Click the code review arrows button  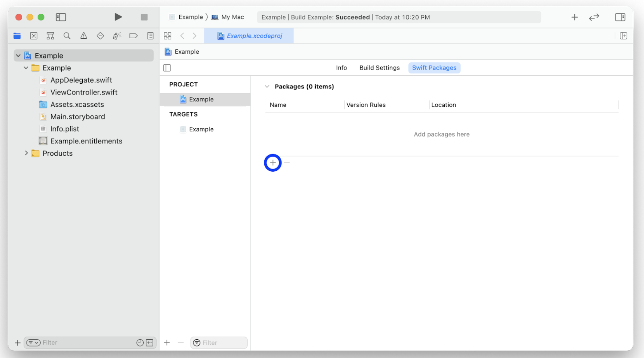pyautogui.click(x=594, y=17)
